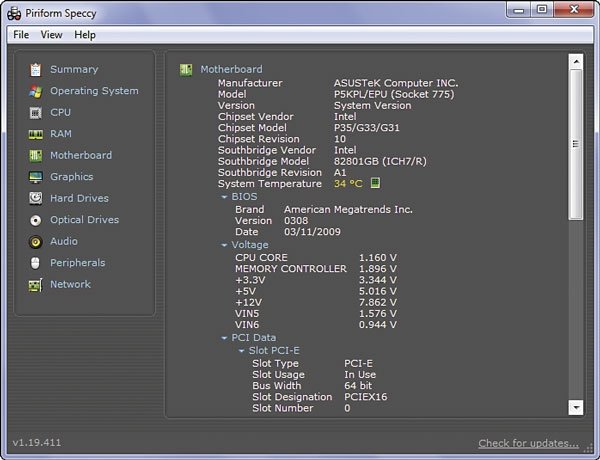Click the Optical Drives disc icon
This screenshot has width=600, height=460.
(36, 220)
